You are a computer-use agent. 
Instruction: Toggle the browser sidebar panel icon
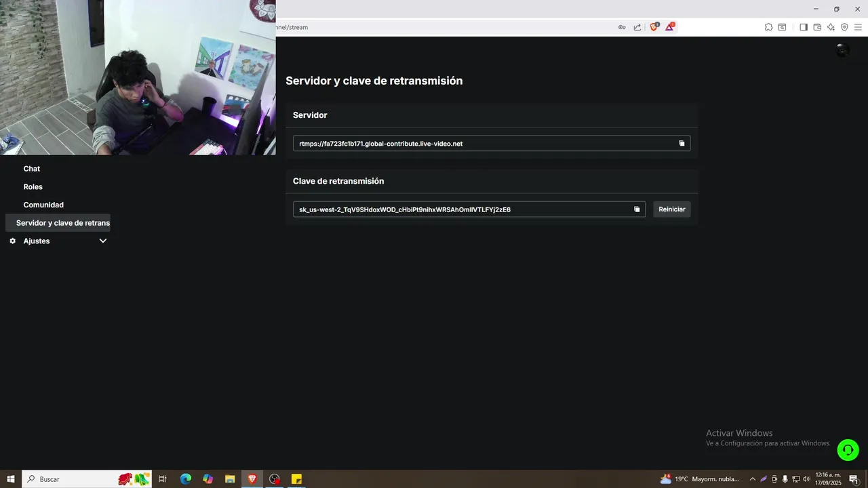(804, 27)
